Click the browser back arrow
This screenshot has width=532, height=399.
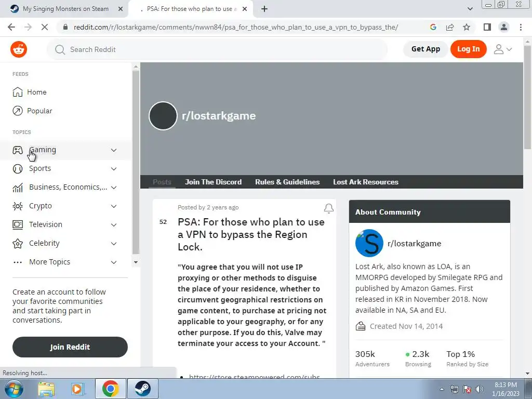pyautogui.click(x=11, y=27)
